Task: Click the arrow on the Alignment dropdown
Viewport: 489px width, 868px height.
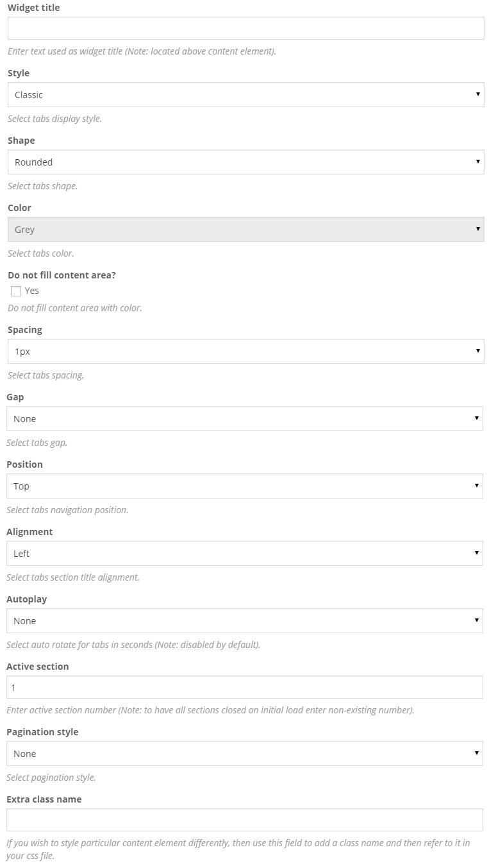Action: coord(476,554)
